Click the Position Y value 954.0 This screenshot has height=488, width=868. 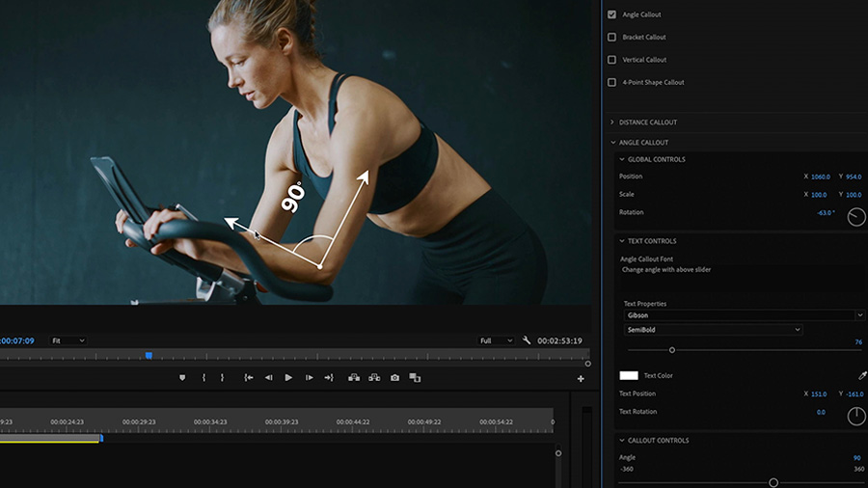[854, 177]
